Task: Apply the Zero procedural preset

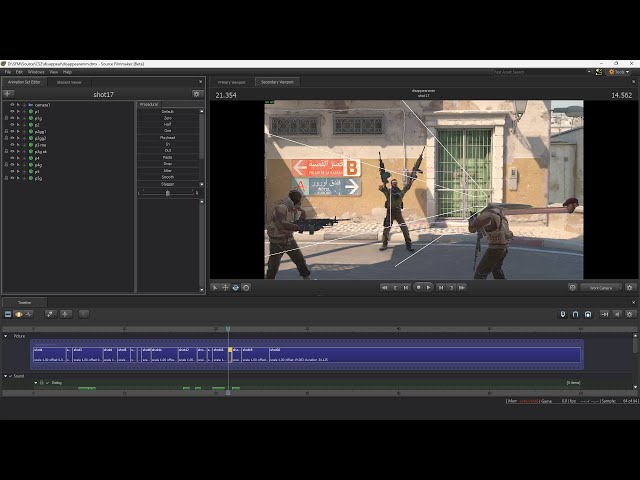Action: tap(168, 118)
